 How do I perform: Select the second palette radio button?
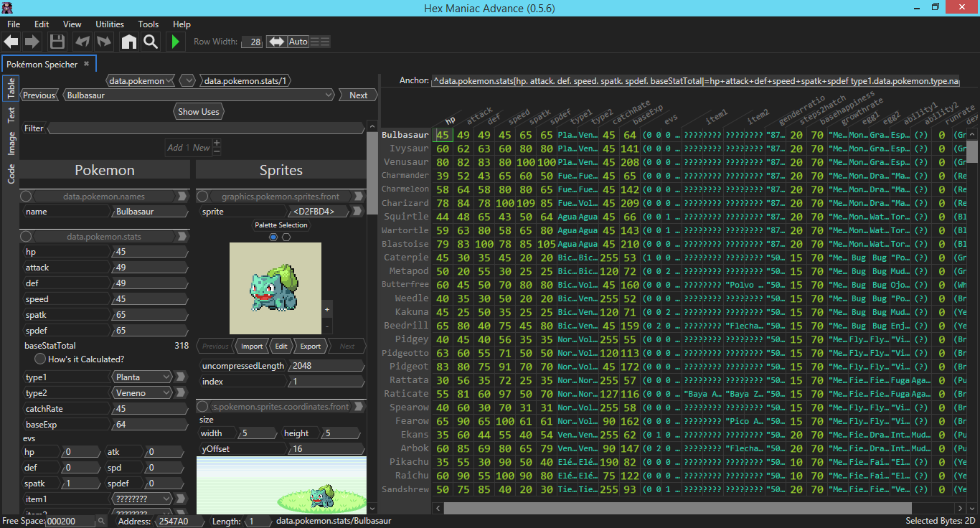pos(286,237)
